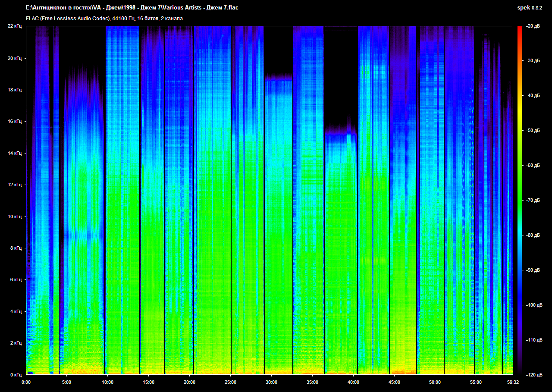Viewport: 552px width, 392px height.
Task: Click the "-100 дБ" level label
Action: click(x=535, y=305)
